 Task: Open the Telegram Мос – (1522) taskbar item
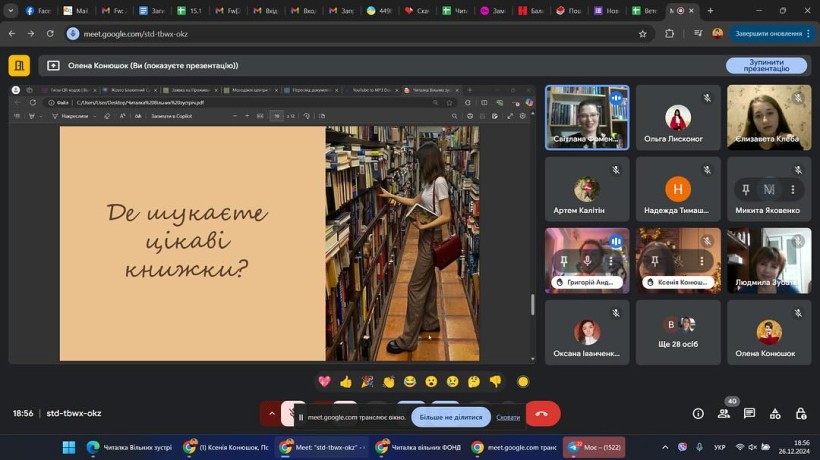pos(595,447)
